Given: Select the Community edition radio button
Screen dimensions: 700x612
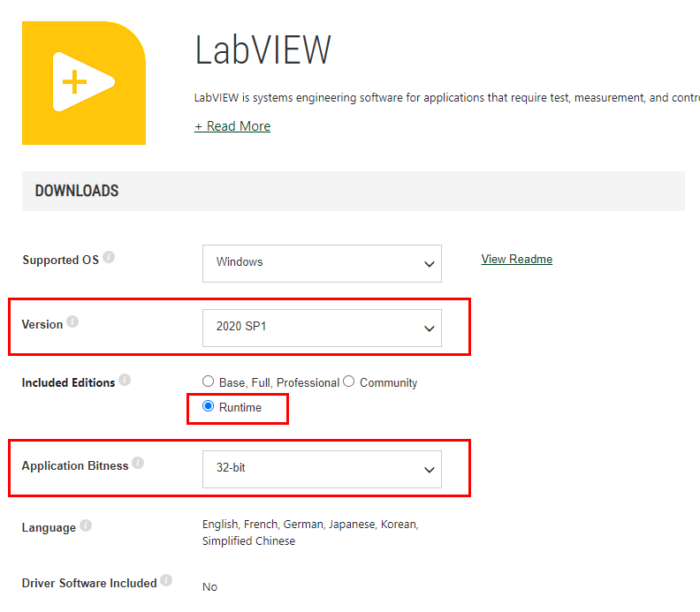Looking at the screenshot, I should [x=349, y=382].
